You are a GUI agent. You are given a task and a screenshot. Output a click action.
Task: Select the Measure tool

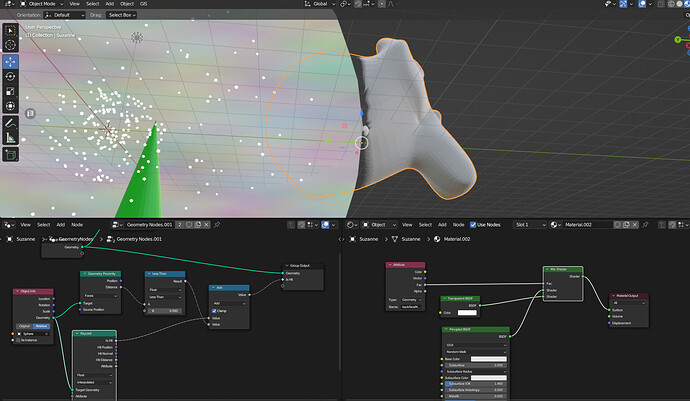coord(10,138)
